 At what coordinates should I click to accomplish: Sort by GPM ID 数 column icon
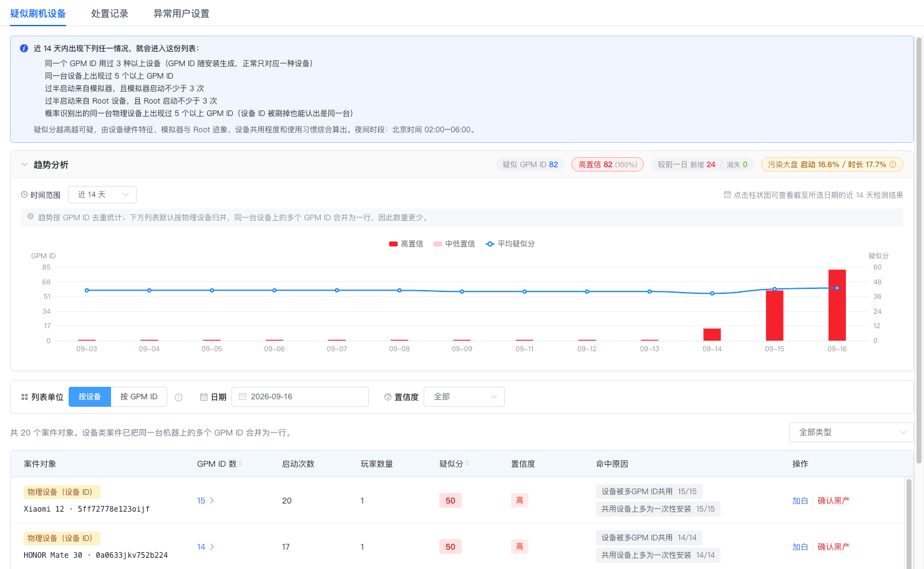pyautogui.click(x=240, y=464)
